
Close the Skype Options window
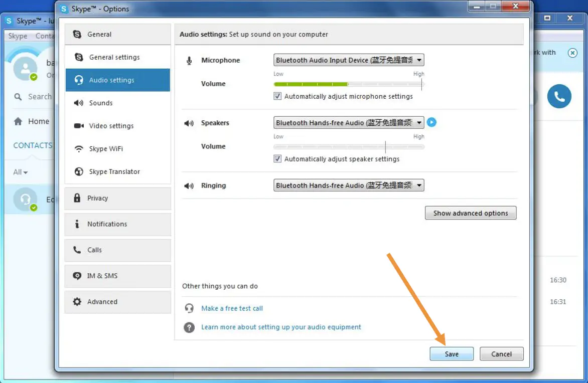(x=516, y=7)
